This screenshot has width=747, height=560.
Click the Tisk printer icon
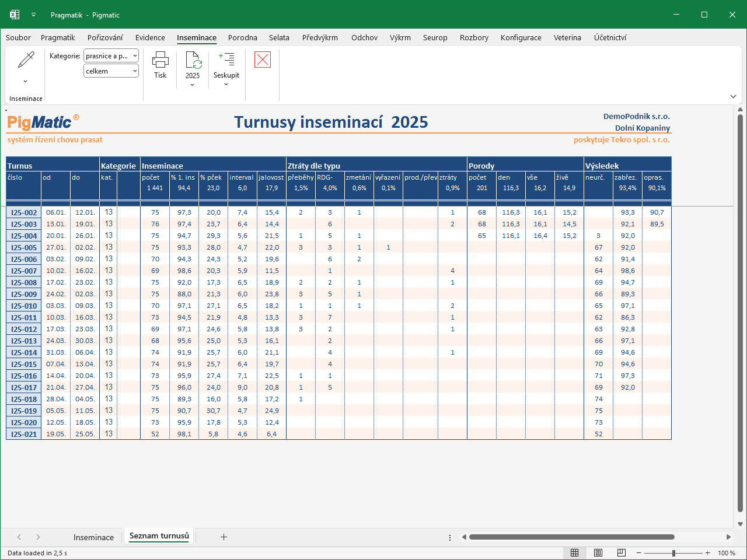[x=160, y=60]
